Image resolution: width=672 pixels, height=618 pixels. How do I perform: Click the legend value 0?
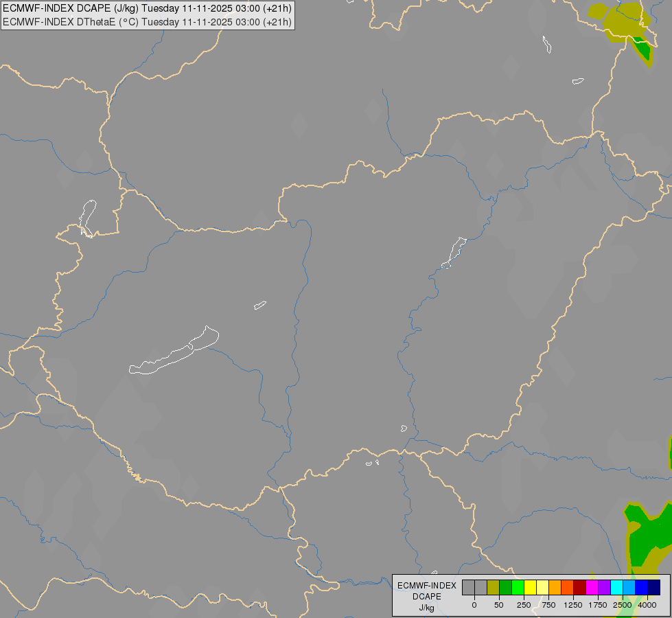[x=474, y=605]
